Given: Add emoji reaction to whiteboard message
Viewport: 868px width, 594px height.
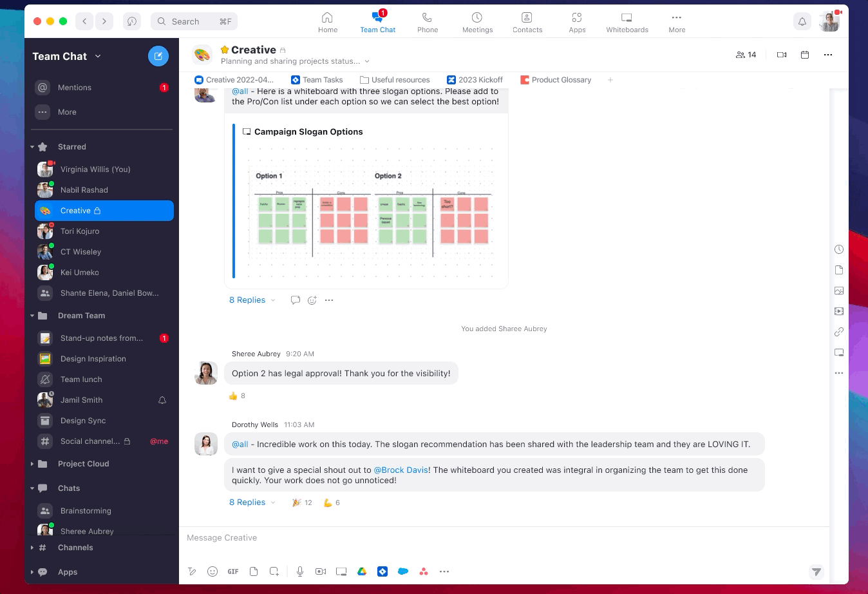Looking at the screenshot, I should [312, 300].
